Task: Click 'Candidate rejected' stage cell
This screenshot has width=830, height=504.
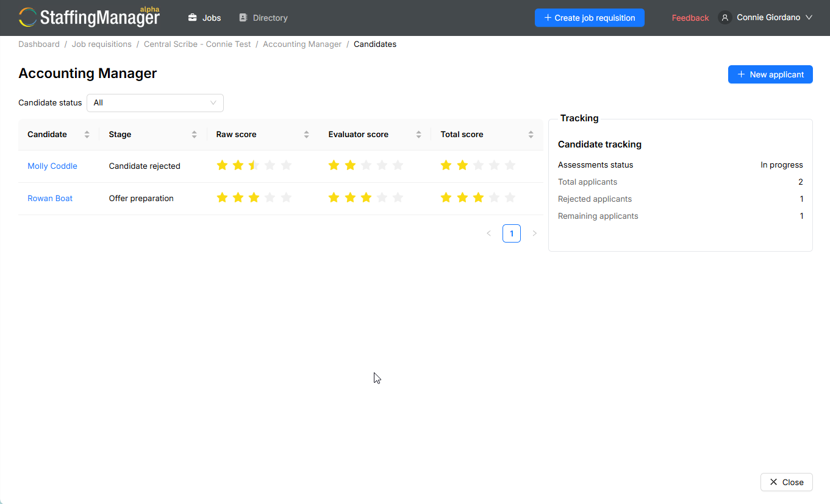Action: [x=145, y=166]
